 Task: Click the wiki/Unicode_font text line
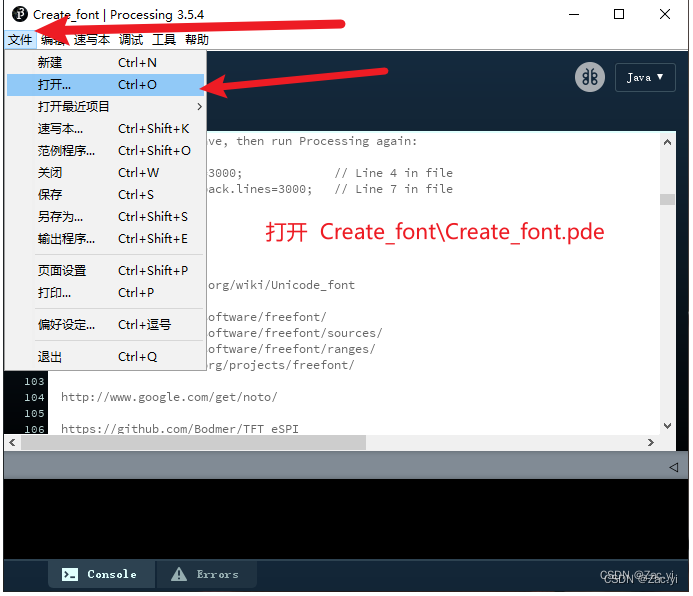click(282, 285)
